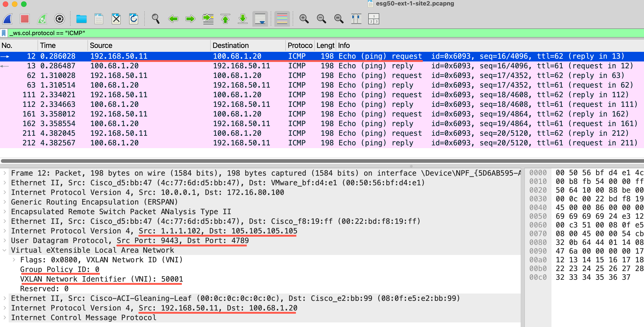Select packet number 13 row
Screen dimensions: 644x327
pyautogui.click(x=322, y=66)
